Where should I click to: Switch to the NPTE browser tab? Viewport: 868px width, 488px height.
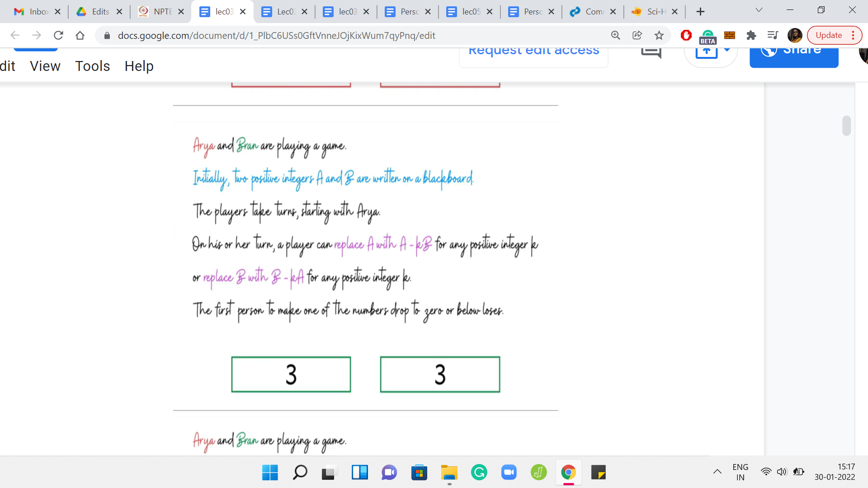[161, 12]
